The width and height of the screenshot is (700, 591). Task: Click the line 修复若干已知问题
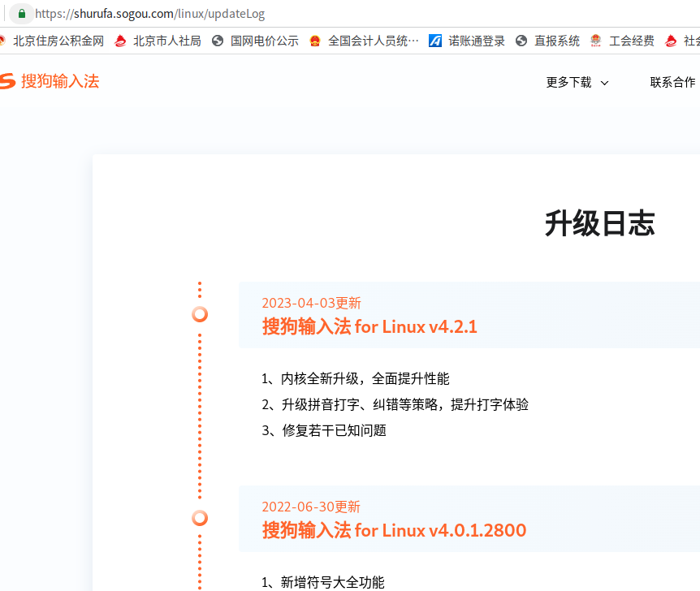[334, 431]
